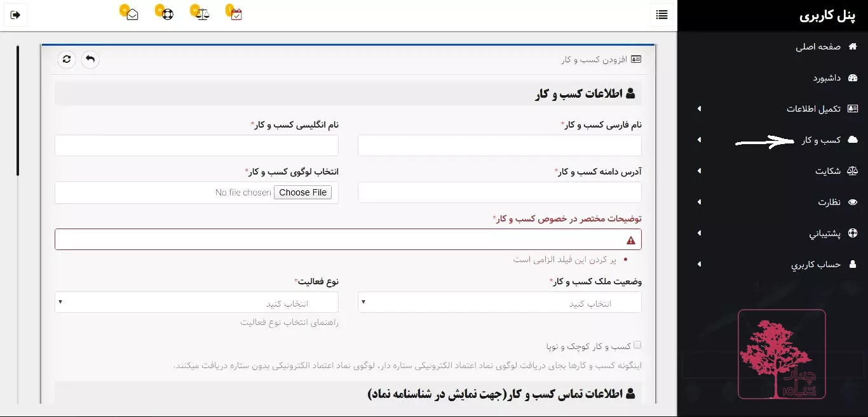Screen dimensions: 868x417
Task: Click the ID card icon beside تکمیل اطلاعات
Action: [853, 109]
